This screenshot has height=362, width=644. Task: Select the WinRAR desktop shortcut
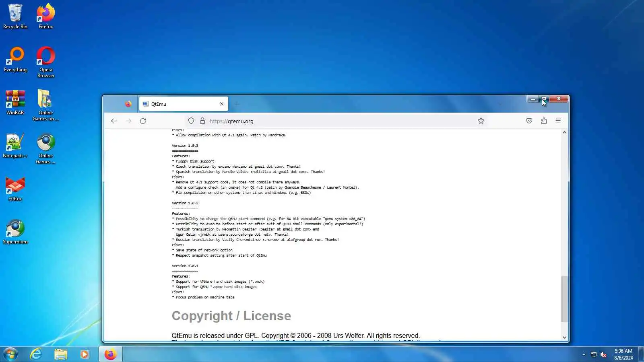point(15,103)
